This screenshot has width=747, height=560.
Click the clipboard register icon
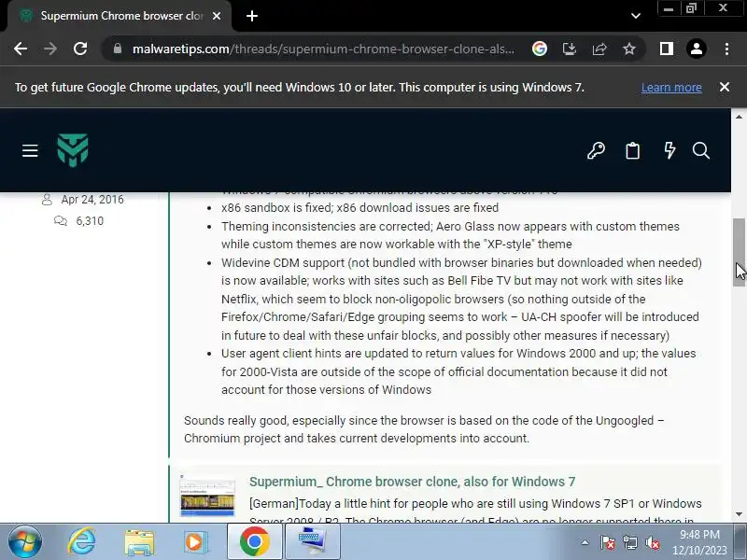(633, 151)
